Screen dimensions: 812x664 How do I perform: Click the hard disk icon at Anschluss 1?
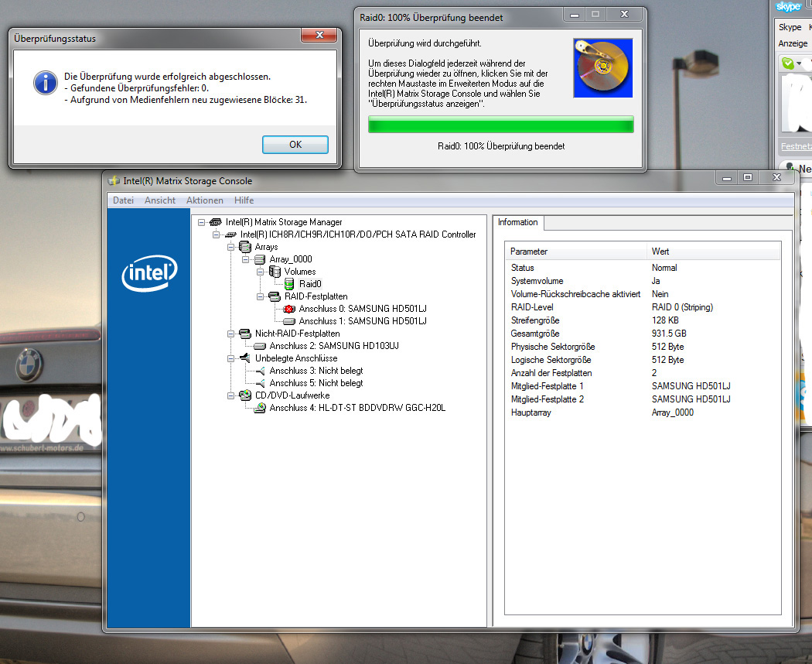[x=289, y=321]
